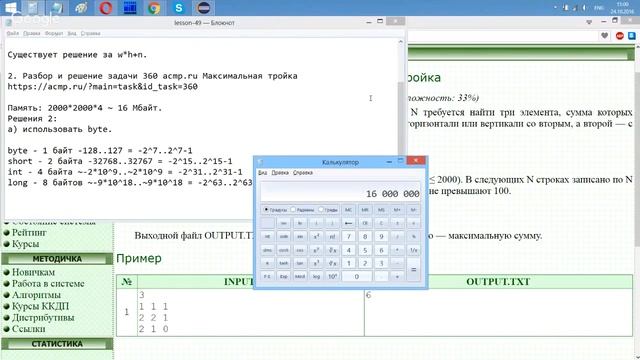Click the CE calculator key
Image resolution: width=640 pixels, height=360 pixels.
click(365, 223)
